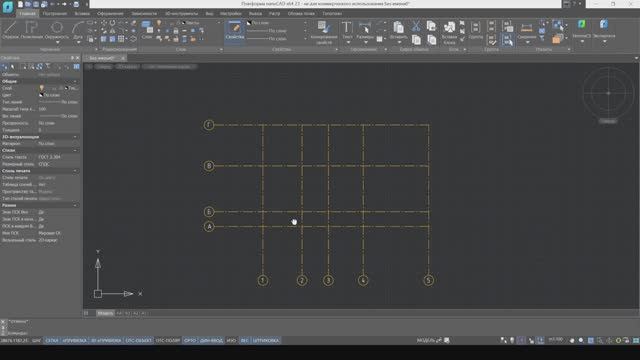Toggle оПРИВЯЗКА object snap in status bar
This screenshot has width=640, height=360.
[x=75, y=340]
